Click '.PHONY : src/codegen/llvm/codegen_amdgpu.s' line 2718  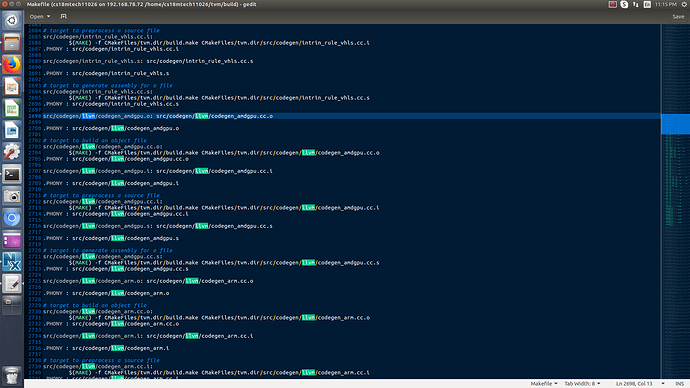pyautogui.click(x=111, y=238)
